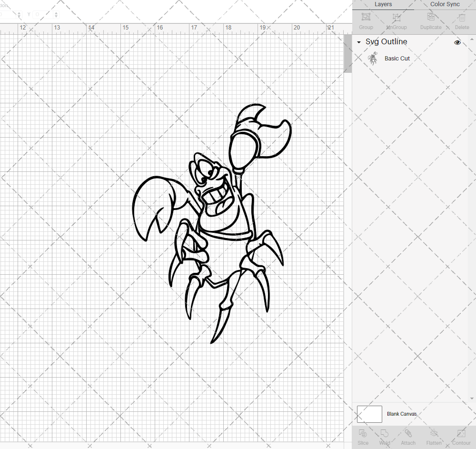Open the Layers tab
Viewport: 476px width, 449px height.
coord(383,4)
